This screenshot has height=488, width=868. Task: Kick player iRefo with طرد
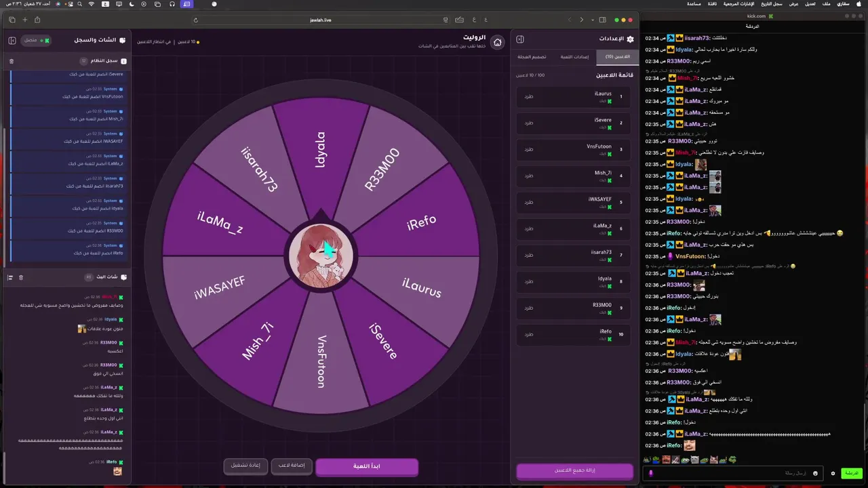[x=529, y=334]
